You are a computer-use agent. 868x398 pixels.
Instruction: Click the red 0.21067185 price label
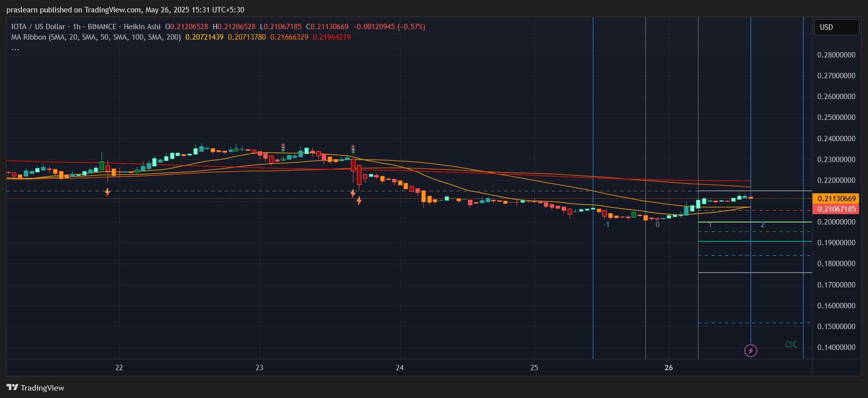tap(836, 209)
